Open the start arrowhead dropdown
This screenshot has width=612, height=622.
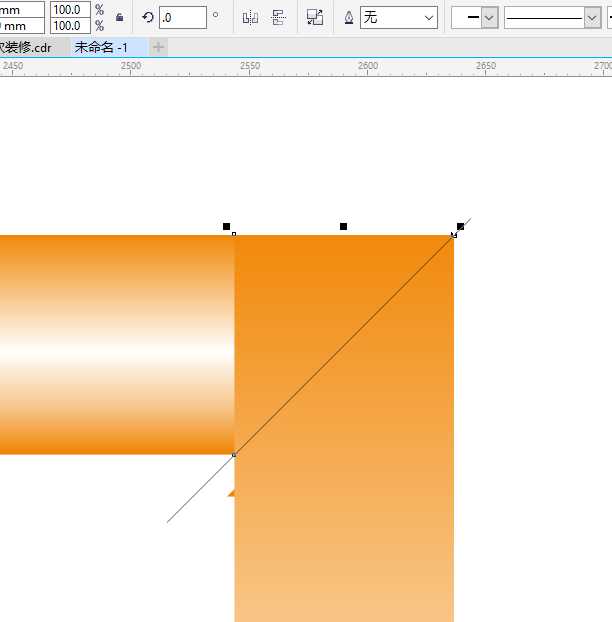(x=475, y=17)
